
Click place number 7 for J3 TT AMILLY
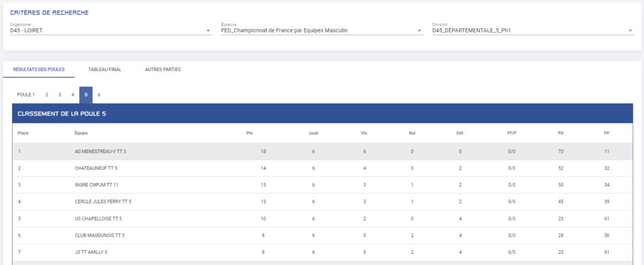[19, 252]
